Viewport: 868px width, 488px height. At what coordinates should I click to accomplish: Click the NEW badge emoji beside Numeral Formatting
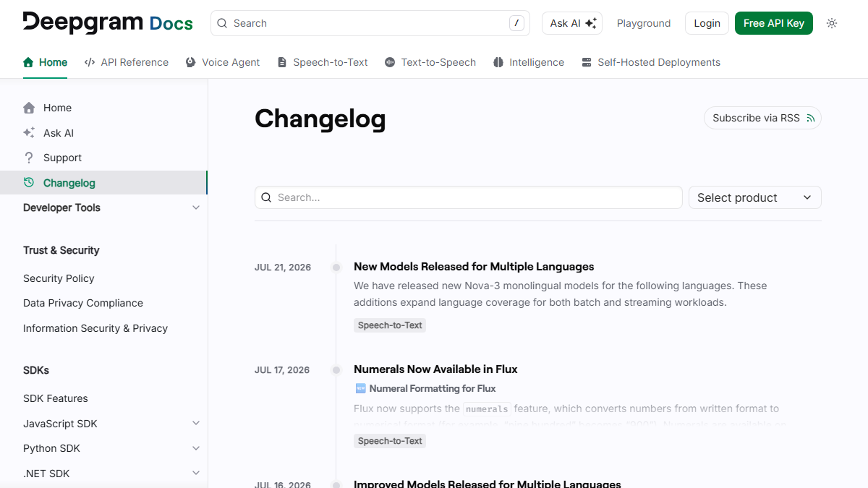point(360,388)
